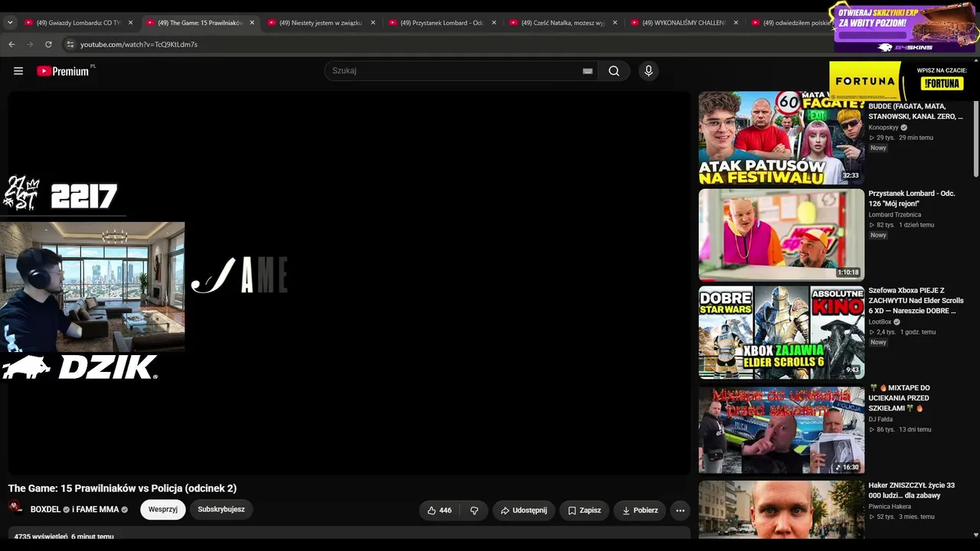The height and width of the screenshot is (551, 980).
Task: Click the address bar URL youtube.com/watch
Action: pyautogui.click(x=139, y=44)
